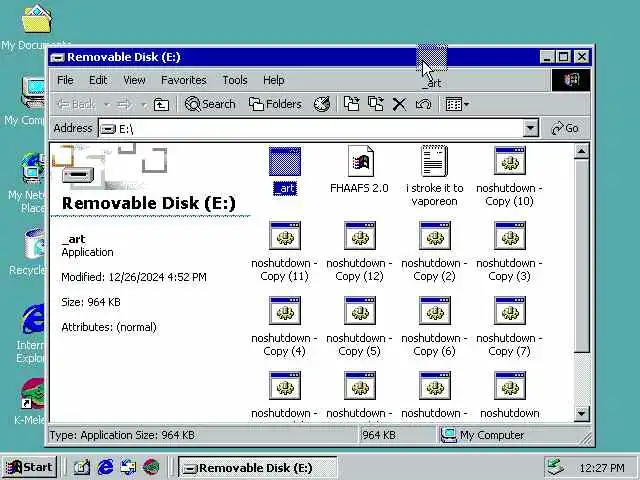Click the Windows logo throbber icon
This screenshot has width=640, height=480.
[x=571, y=80]
